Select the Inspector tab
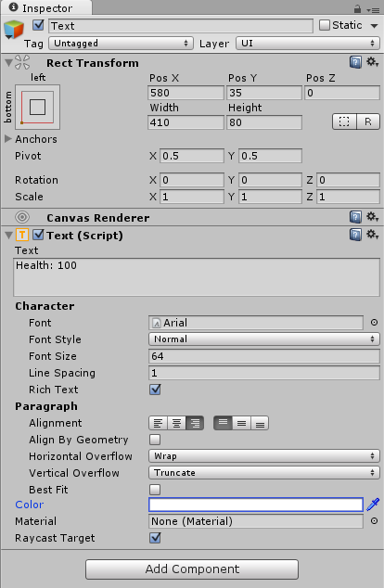384x588 pixels. [x=41, y=7]
